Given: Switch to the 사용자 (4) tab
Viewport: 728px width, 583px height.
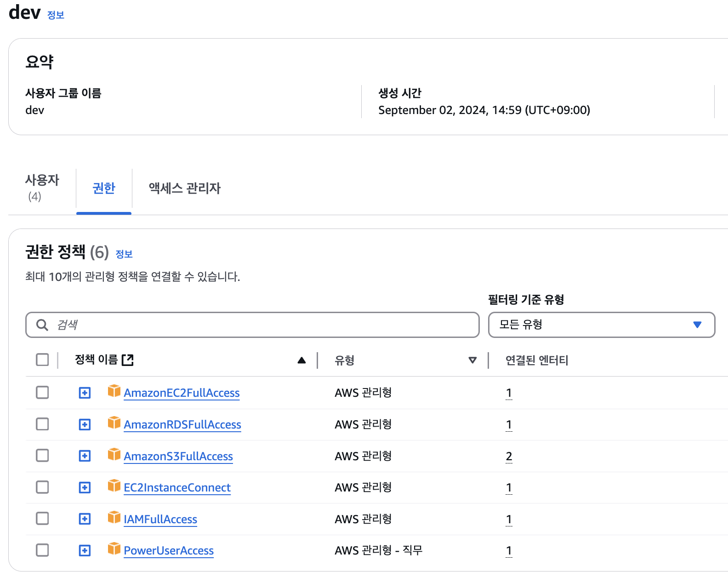Looking at the screenshot, I should [x=42, y=188].
